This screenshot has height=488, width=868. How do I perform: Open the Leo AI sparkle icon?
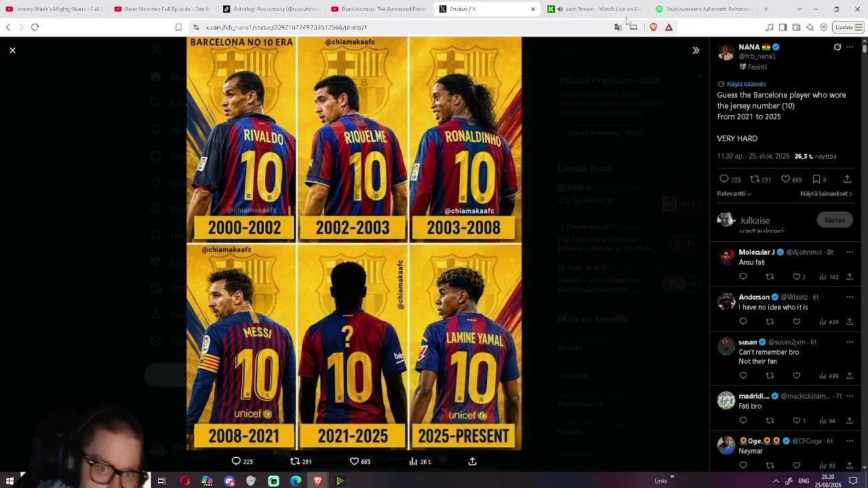pos(810,27)
